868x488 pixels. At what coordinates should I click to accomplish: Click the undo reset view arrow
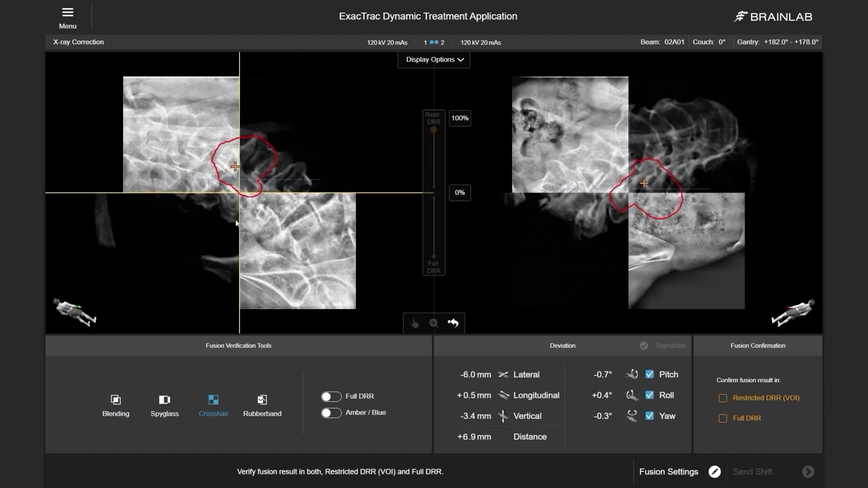[453, 323]
